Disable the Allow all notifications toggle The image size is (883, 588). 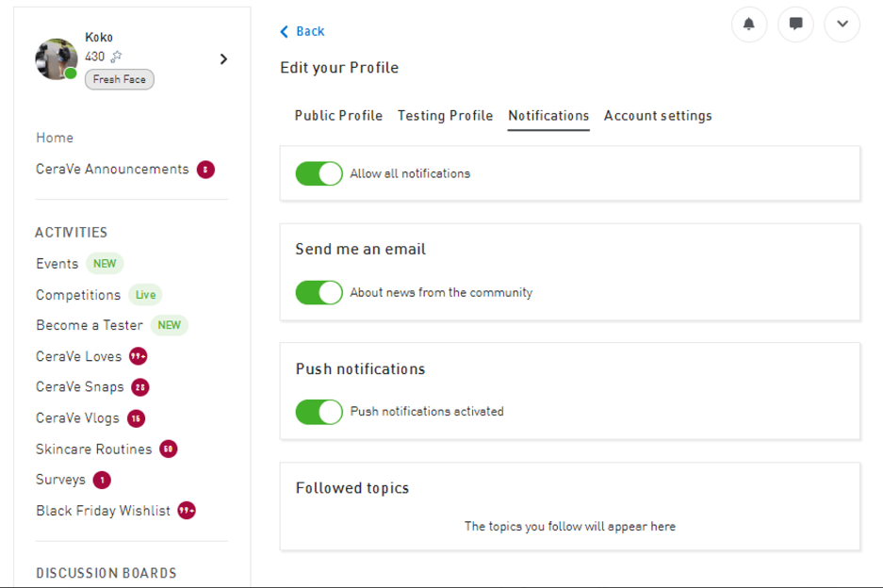coord(319,173)
